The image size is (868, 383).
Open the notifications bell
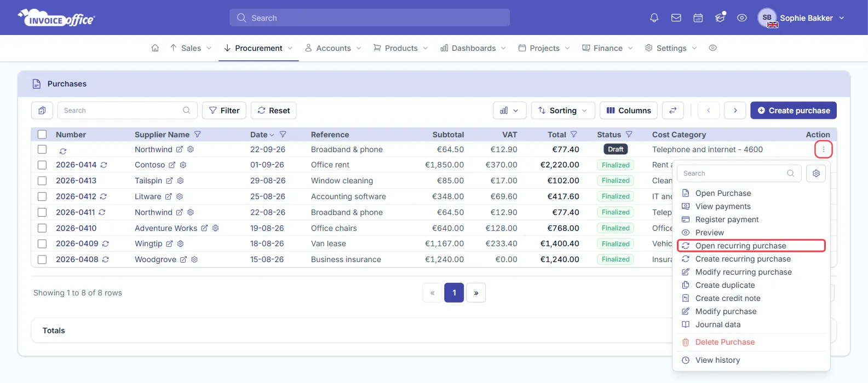pos(654,18)
